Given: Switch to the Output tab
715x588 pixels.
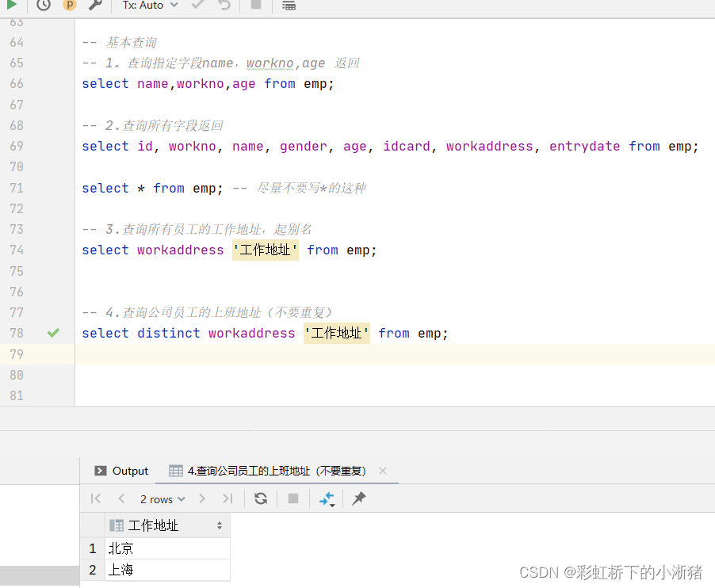Looking at the screenshot, I should [x=130, y=470].
